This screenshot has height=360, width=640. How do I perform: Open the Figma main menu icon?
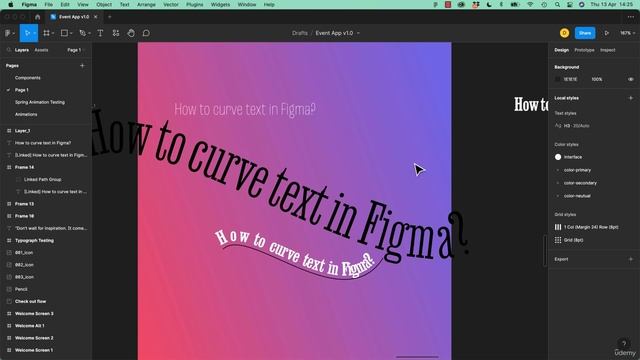8,33
